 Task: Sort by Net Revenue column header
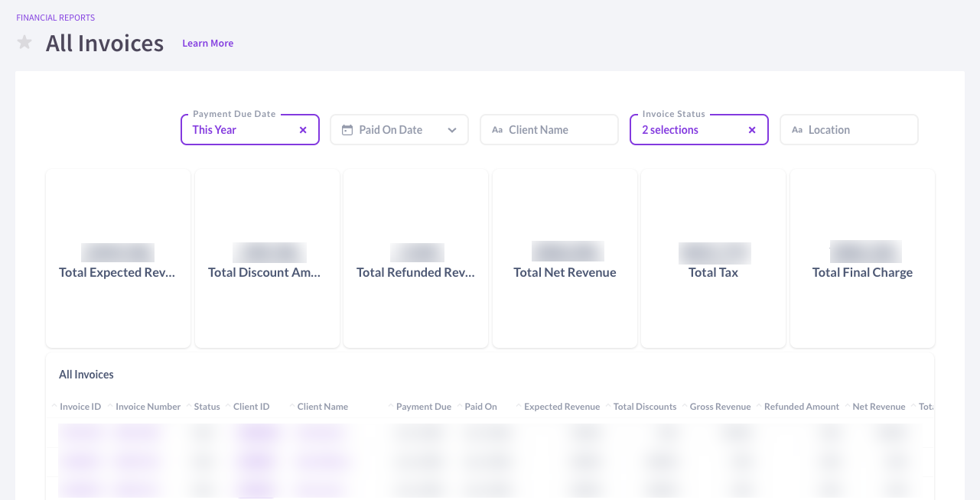[x=879, y=407]
